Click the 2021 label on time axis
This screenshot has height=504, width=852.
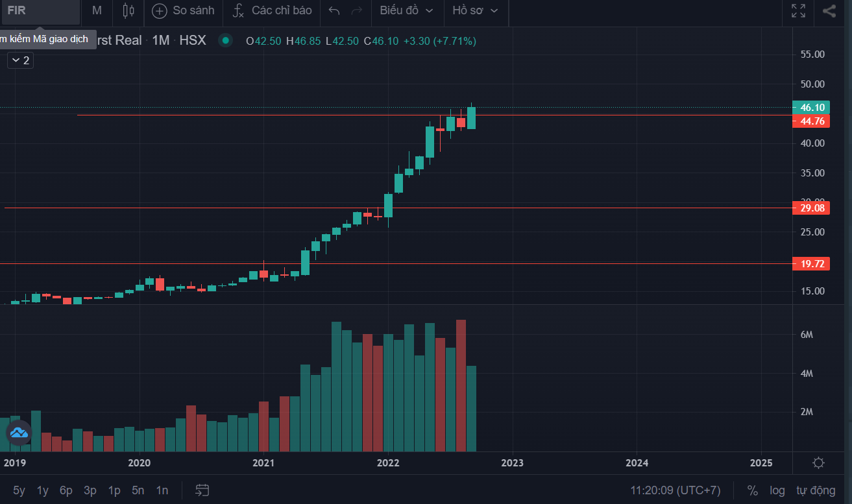(x=263, y=463)
